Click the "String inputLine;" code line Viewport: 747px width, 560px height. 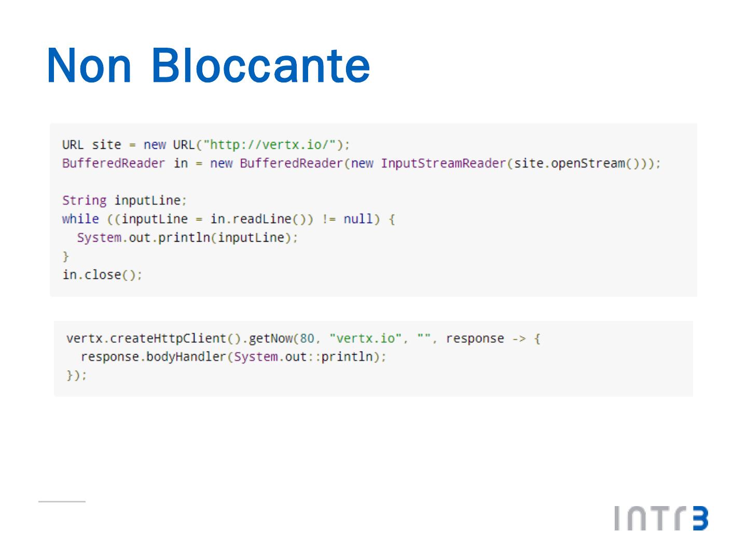(124, 201)
